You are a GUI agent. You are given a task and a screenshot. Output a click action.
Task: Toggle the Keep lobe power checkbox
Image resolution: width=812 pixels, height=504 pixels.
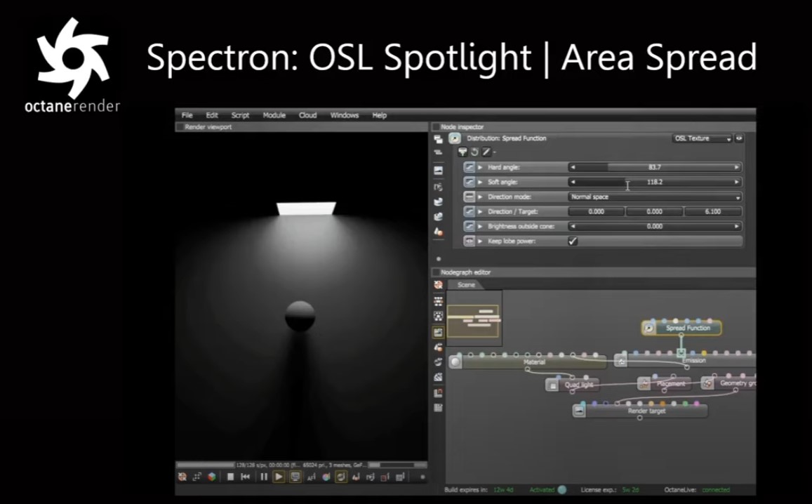pyautogui.click(x=573, y=241)
